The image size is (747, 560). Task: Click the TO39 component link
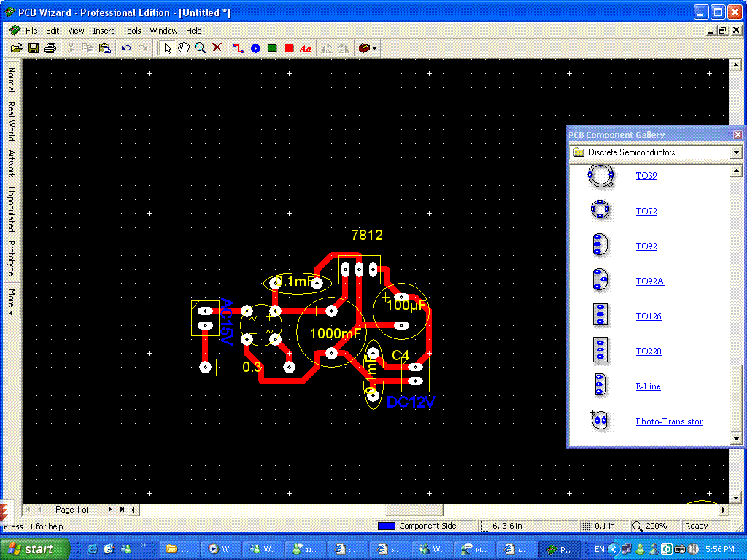coord(646,176)
